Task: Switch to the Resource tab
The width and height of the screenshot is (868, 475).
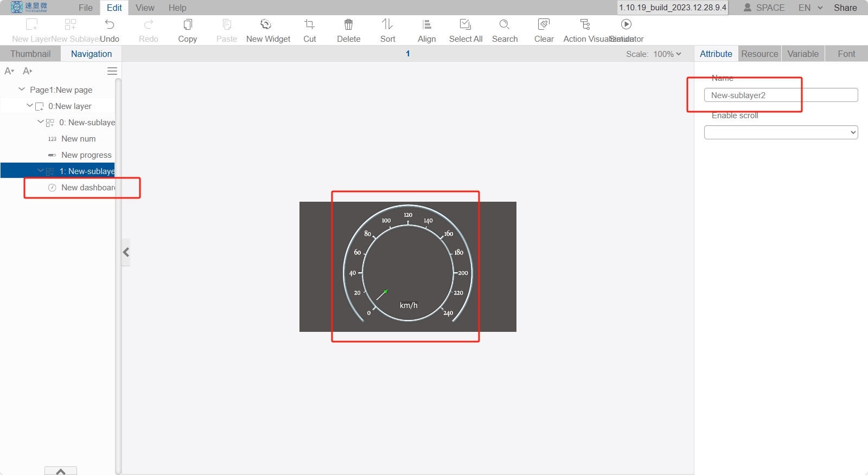Action: (x=759, y=54)
